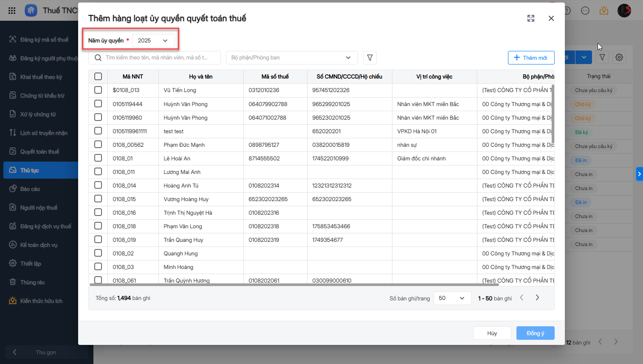Screen dimensions: 643x364
Task: Select the checkbox for Lê Hoài An
Action: point(98,158)
